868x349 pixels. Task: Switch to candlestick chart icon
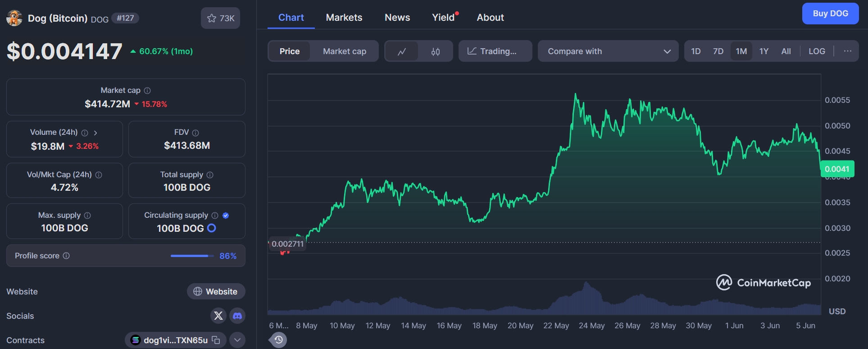point(435,51)
